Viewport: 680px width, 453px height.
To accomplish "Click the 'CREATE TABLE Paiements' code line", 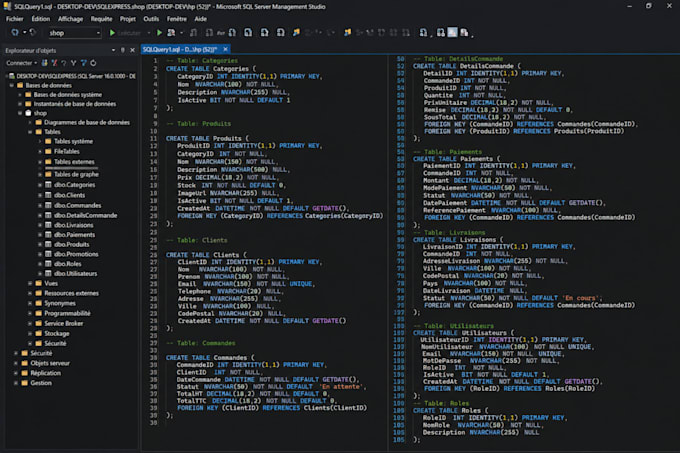I will click(x=456, y=159).
